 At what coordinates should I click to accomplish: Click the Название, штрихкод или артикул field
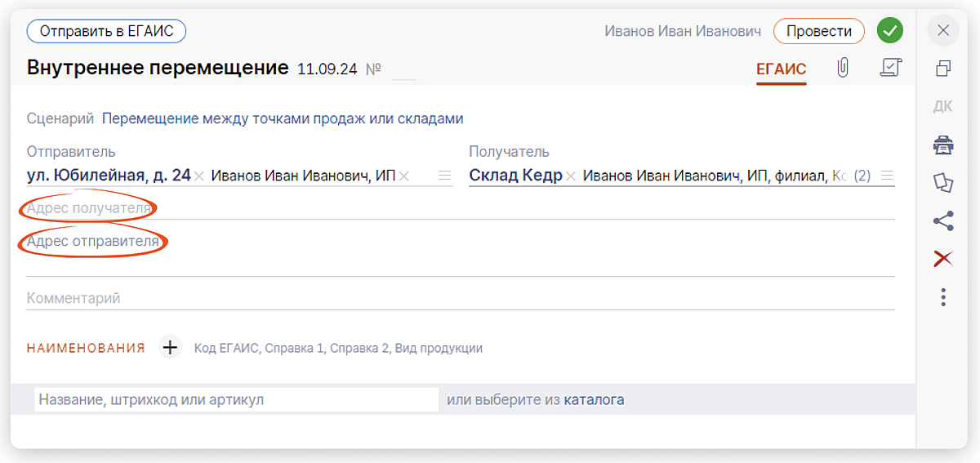pos(236,400)
